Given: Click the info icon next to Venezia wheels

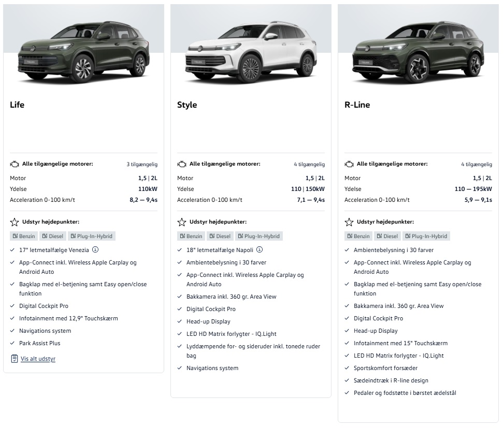Looking at the screenshot, I should 95,249.
